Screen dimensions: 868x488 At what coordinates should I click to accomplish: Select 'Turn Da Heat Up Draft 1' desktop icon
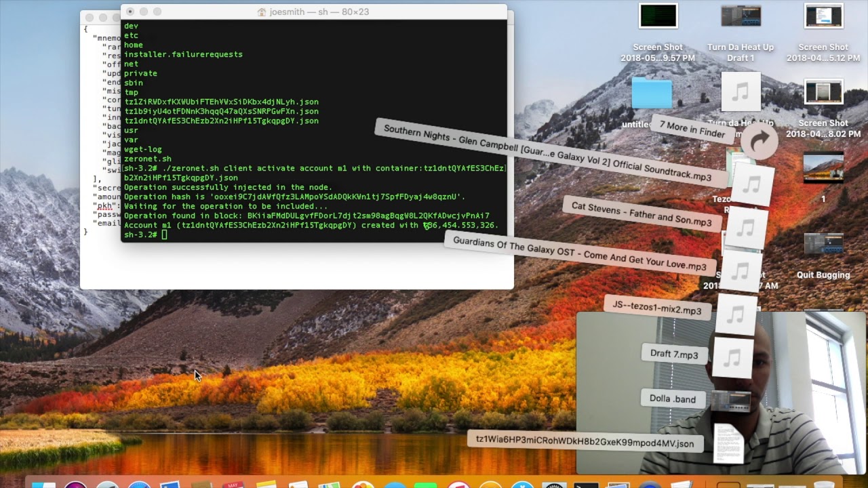[741, 16]
